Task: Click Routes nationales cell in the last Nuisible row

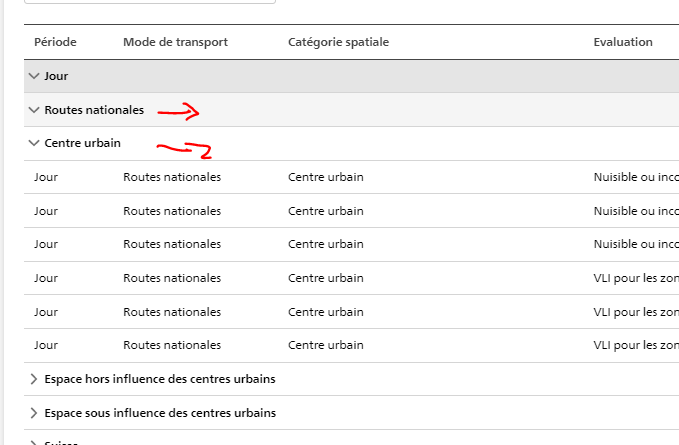Action: click(172, 244)
